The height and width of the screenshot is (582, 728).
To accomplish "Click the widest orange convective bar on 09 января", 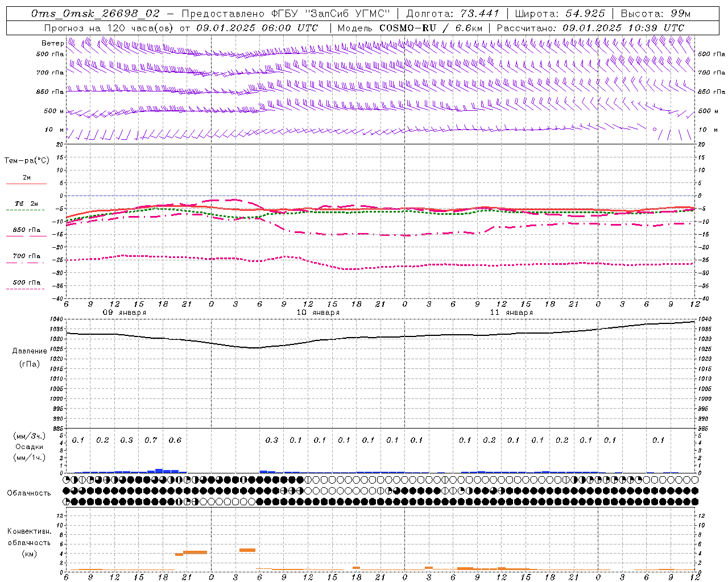I will pos(195,552).
